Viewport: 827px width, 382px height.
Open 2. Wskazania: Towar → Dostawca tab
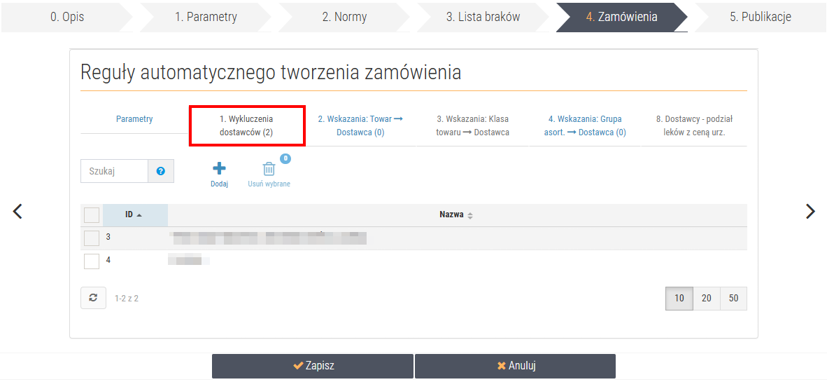pyautogui.click(x=360, y=126)
